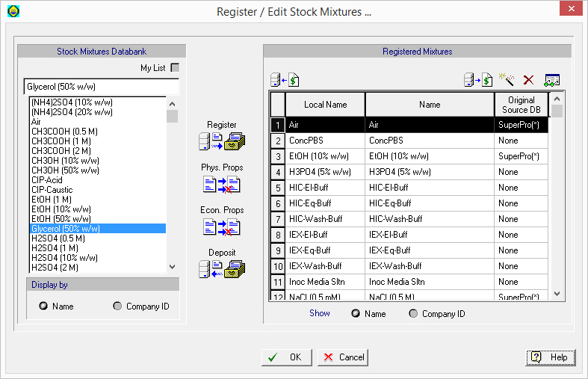Select CIP-Caustic in databank list
Viewport: 588px width, 379px height.
(97, 190)
